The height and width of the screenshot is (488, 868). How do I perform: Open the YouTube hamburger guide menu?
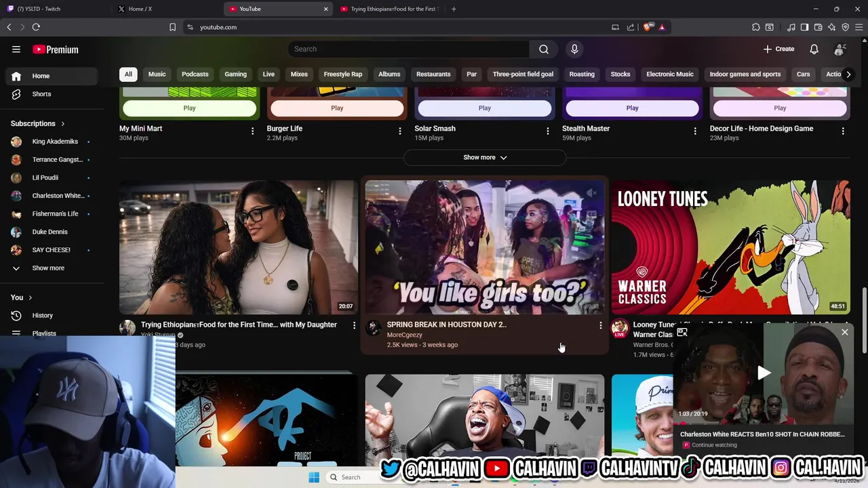point(16,49)
